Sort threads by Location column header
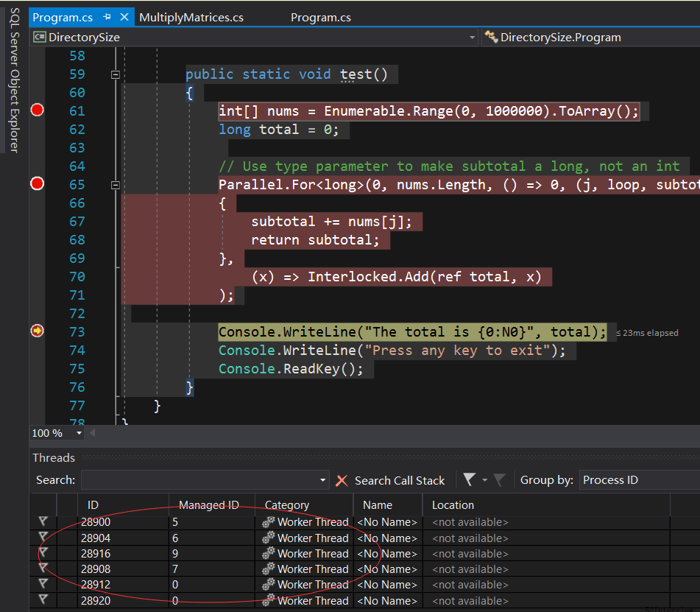Image resolution: width=700 pixels, height=612 pixels. coord(546,504)
